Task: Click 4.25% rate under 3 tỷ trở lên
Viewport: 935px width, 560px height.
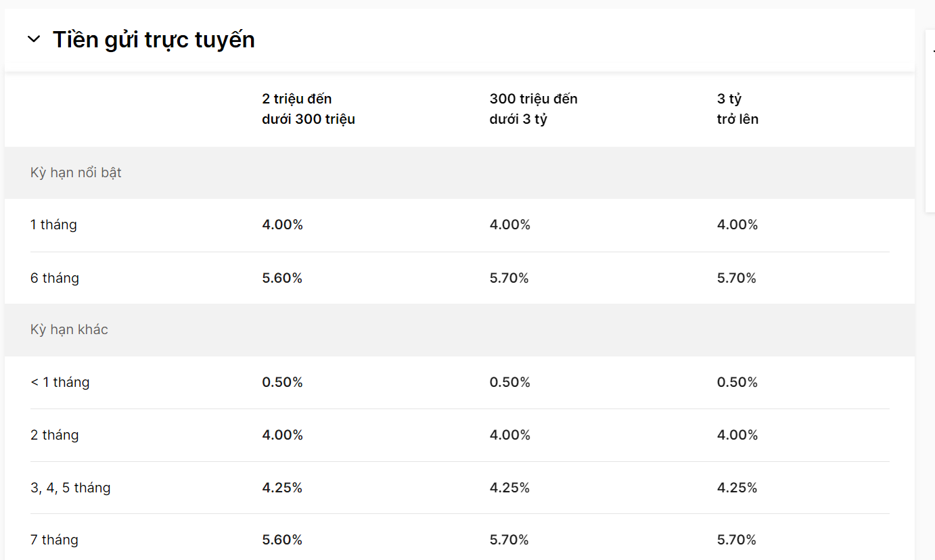Action: [737, 488]
